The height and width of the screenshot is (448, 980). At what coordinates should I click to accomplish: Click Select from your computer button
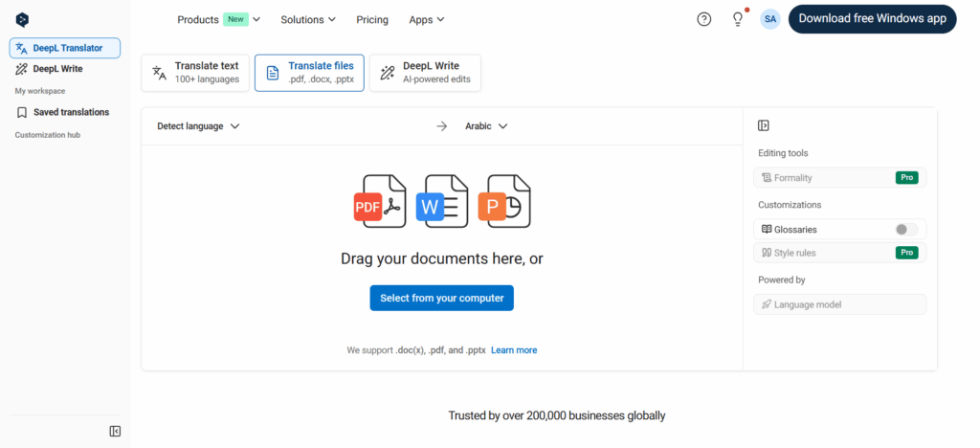point(442,298)
